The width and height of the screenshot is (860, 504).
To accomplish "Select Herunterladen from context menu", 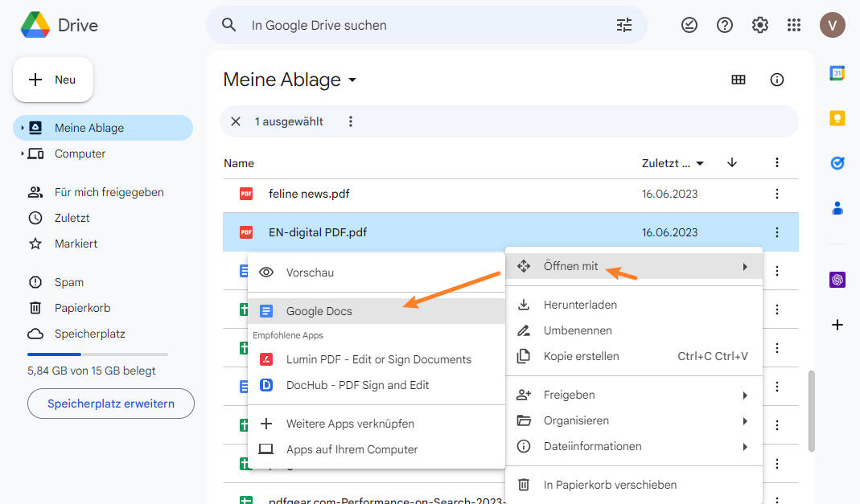I will [x=633, y=305].
